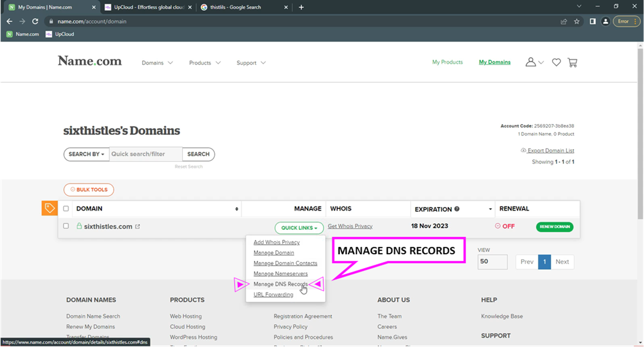This screenshot has width=644, height=347.
Task: Open the Get Whois Privacy link
Action: click(350, 226)
